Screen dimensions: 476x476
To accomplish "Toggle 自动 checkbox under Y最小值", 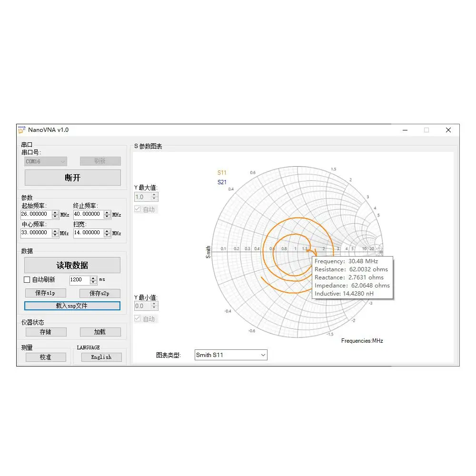I will (x=138, y=318).
